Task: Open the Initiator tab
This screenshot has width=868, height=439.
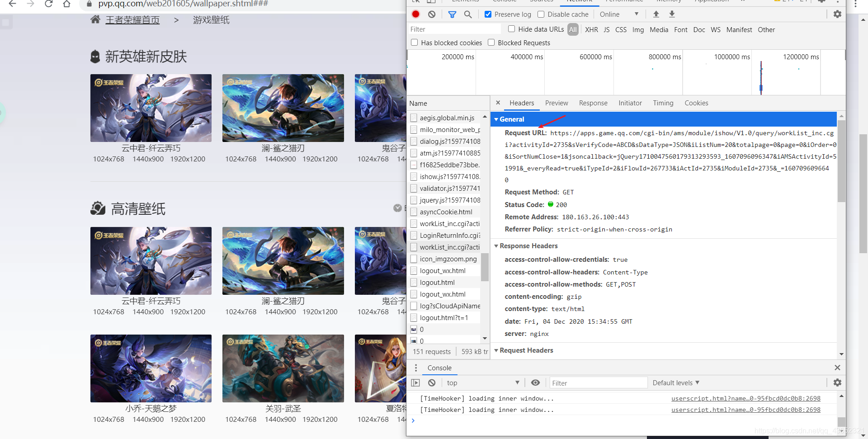Action: pos(630,103)
